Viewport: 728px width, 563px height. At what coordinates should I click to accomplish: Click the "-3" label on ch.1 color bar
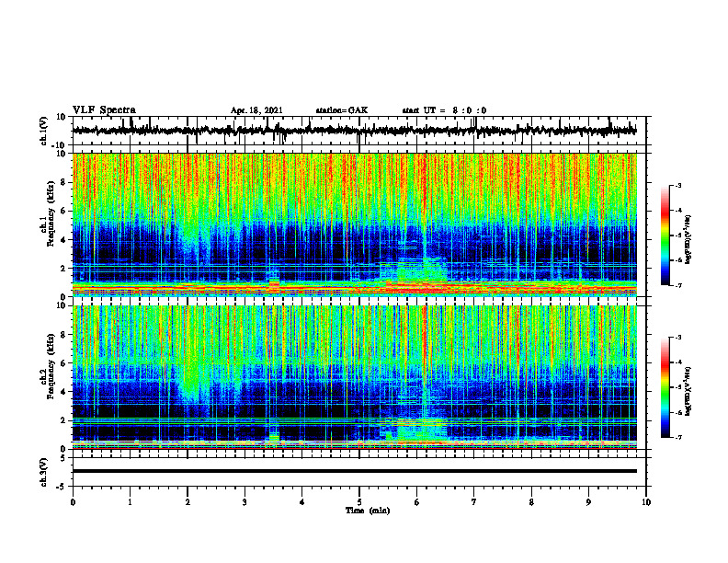coord(677,185)
